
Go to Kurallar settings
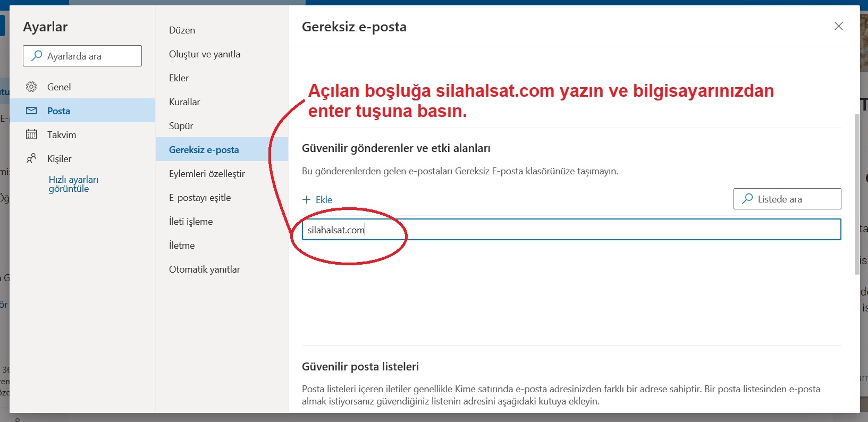click(184, 102)
